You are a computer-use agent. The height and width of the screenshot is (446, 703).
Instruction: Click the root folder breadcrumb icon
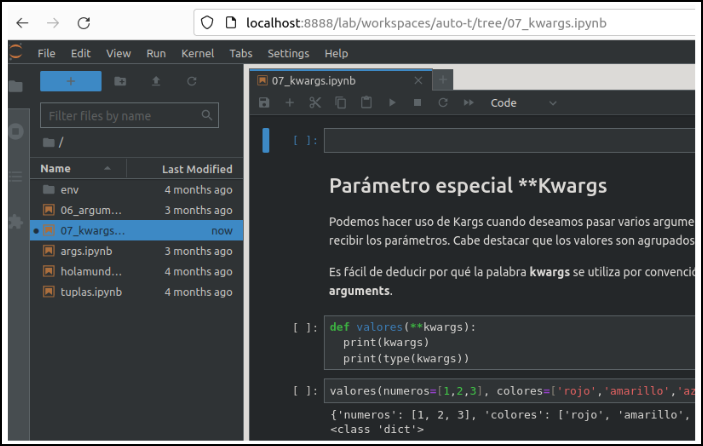49,143
